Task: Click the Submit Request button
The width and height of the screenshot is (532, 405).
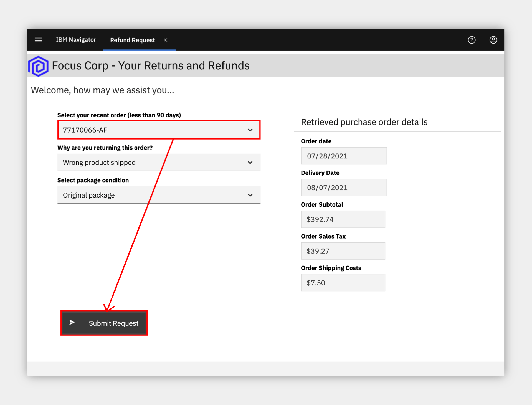Action: coord(104,323)
